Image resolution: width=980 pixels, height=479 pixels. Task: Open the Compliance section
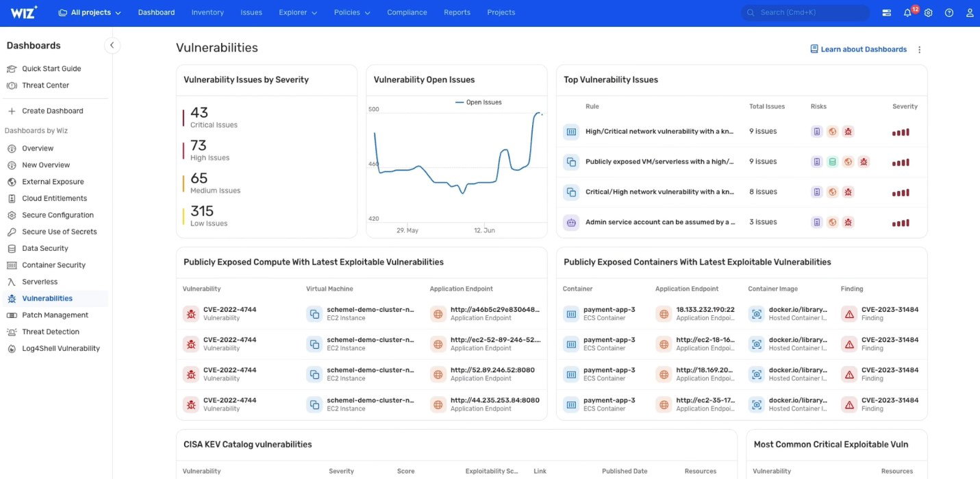(406, 12)
